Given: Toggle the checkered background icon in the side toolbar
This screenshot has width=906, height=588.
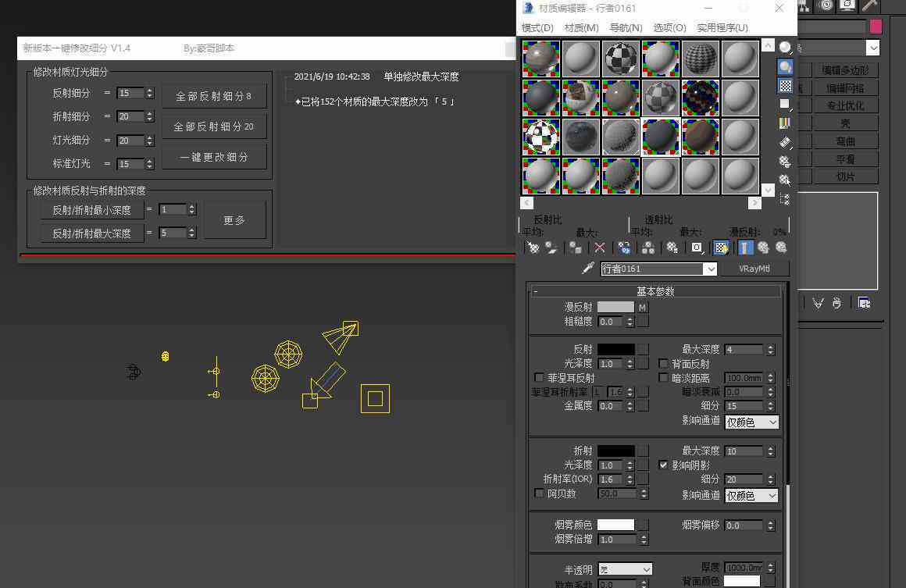Looking at the screenshot, I should [x=785, y=85].
